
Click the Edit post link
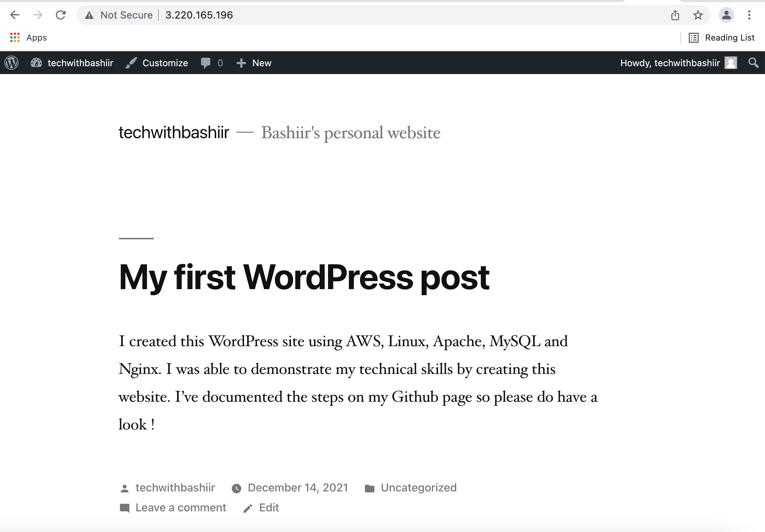click(x=269, y=507)
